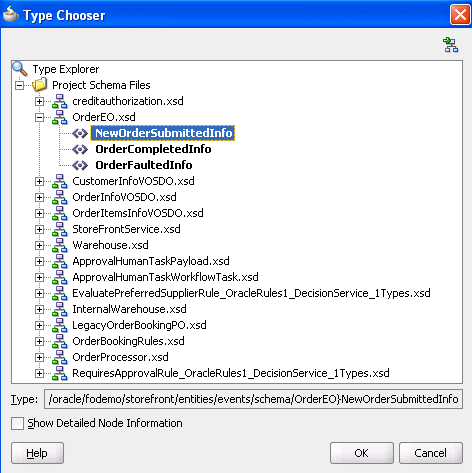Click the OrderCompletedInfo element icon
Image resolution: width=472 pixels, height=473 pixels.
tap(80, 149)
